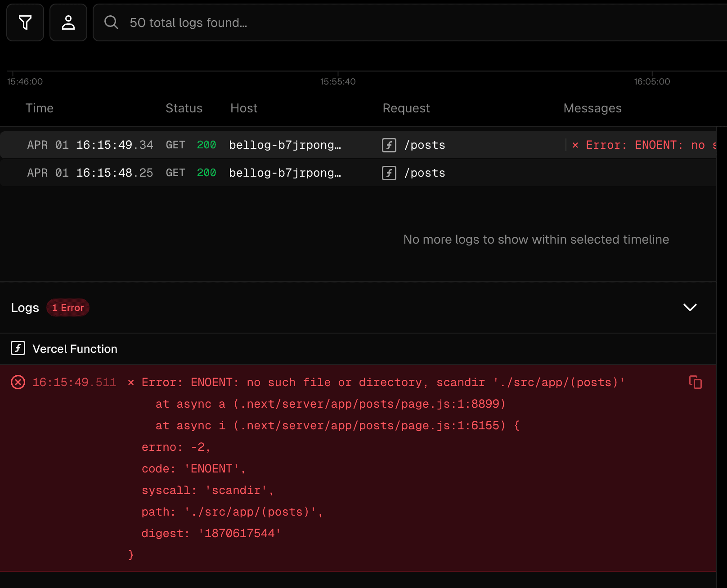727x588 pixels.
Task: Click the page.js:1:6155 stack trace line
Action: click(x=337, y=426)
